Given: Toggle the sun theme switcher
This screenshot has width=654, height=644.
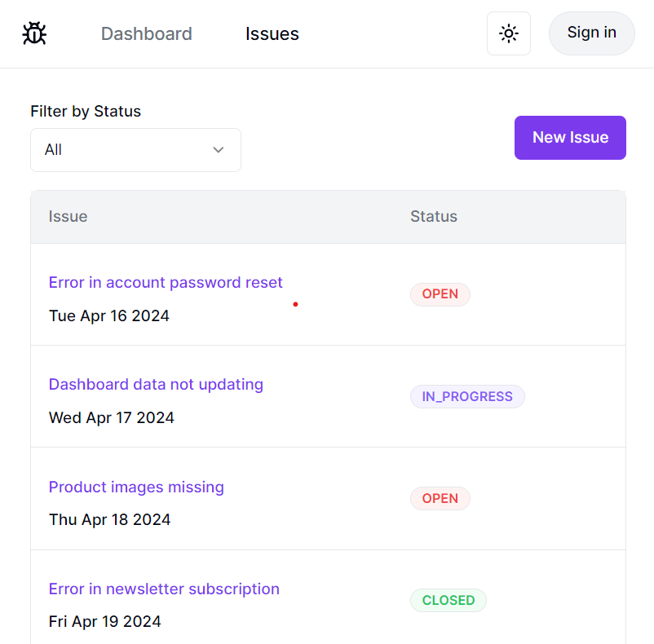Looking at the screenshot, I should pyautogui.click(x=508, y=33).
